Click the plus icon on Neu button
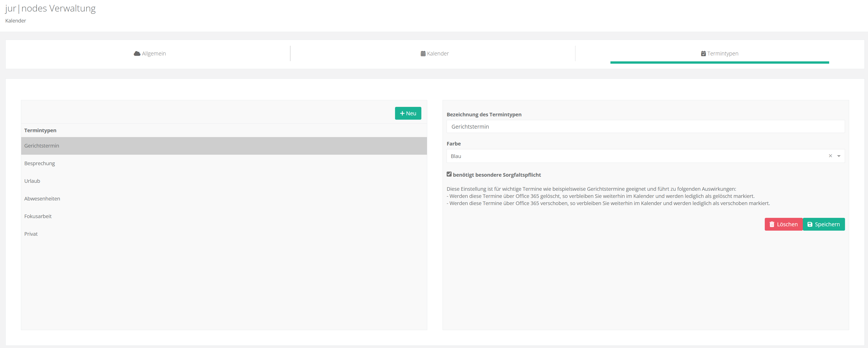This screenshot has height=348, width=868. pyautogui.click(x=402, y=114)
